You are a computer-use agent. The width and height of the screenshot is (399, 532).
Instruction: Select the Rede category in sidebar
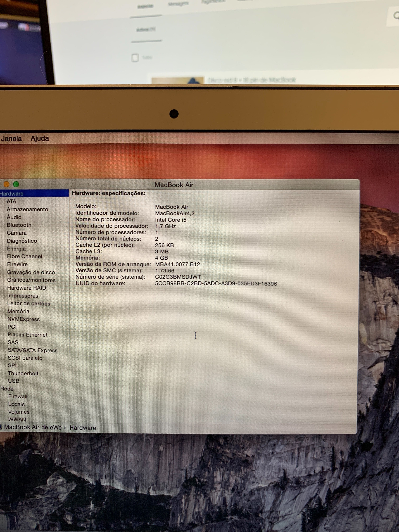7,389
